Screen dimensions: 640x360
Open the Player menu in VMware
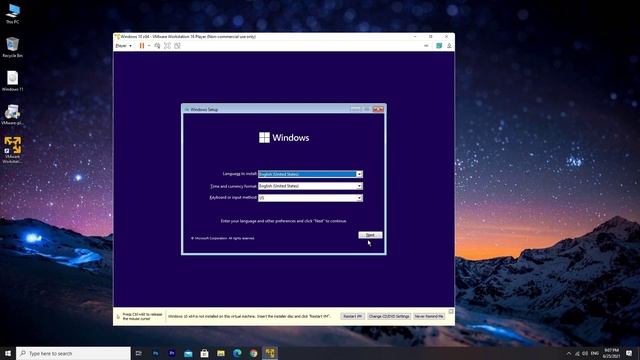[x=123, y=46]
